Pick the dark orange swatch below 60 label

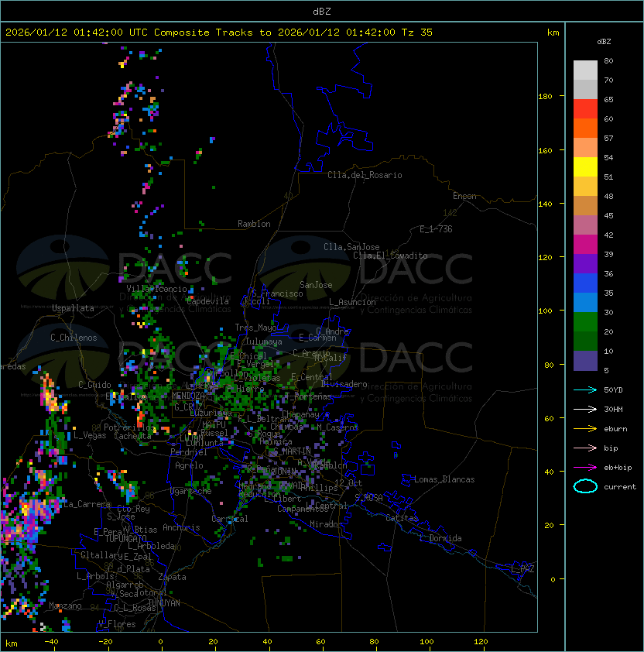point(585,128)
